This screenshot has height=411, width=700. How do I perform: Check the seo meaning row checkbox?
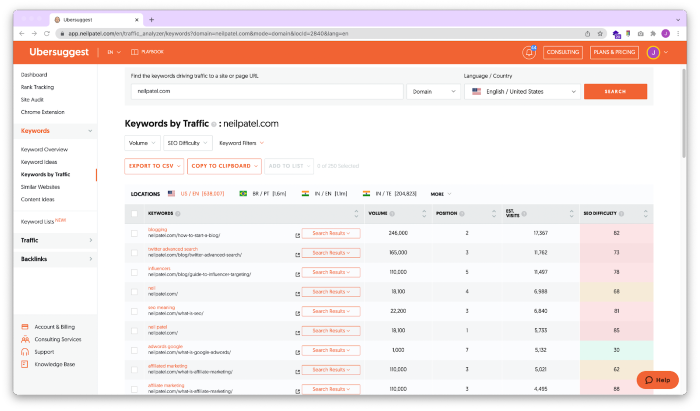click(x=134, y=311)
